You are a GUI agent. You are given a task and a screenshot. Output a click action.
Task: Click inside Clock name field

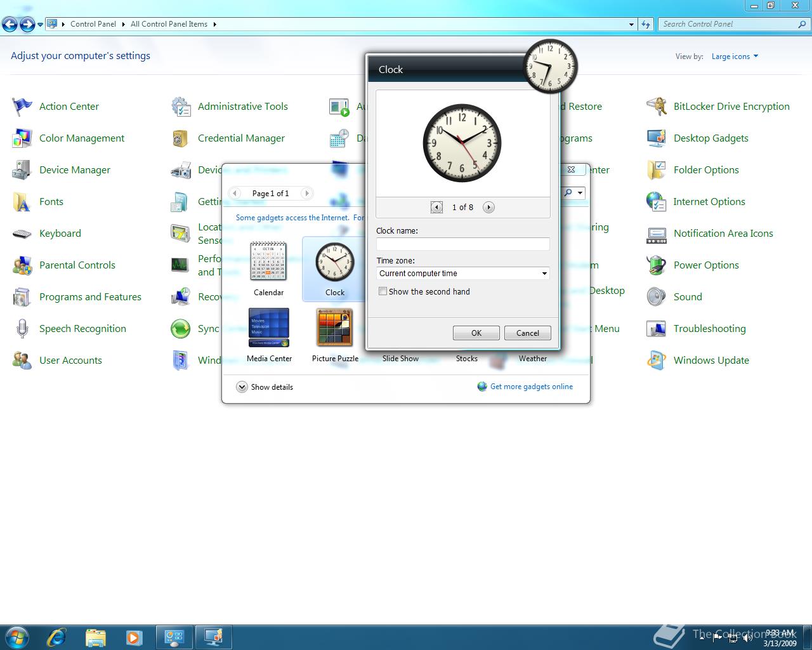tap(463, 244)
